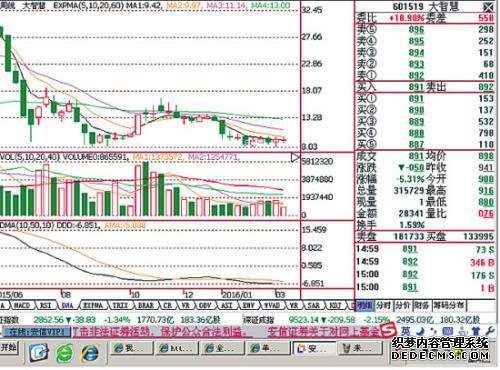Open the 筹码分布 tab
The image size is (500, 370).
[x=449, y=305]
